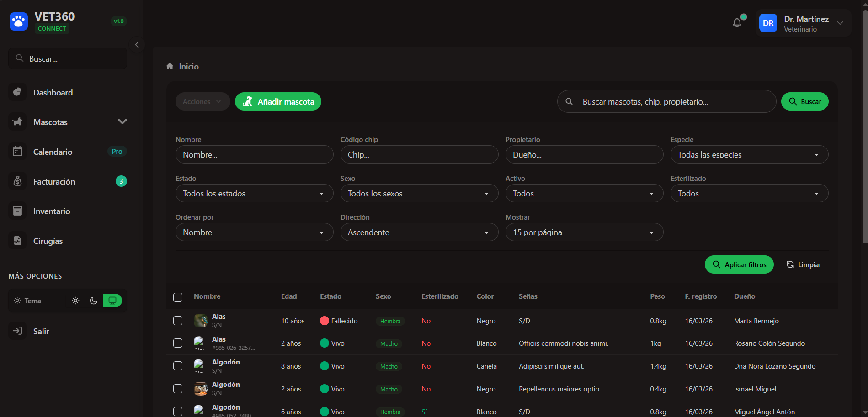Open Inventario in the sidebar

point(51,211)
